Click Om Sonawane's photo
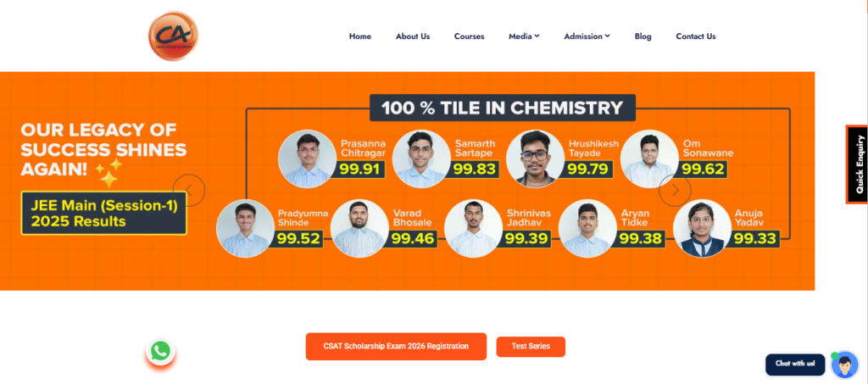 (649, 159)
